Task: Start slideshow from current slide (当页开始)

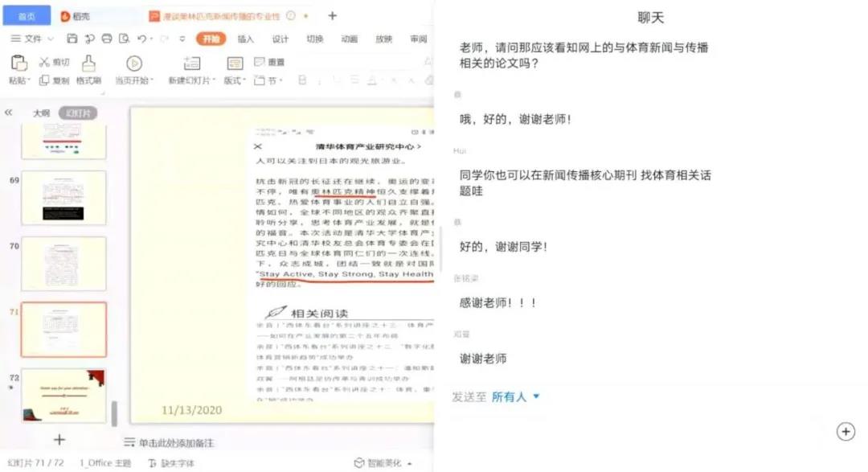Action: pyautogui.click(x=134, y=64)
